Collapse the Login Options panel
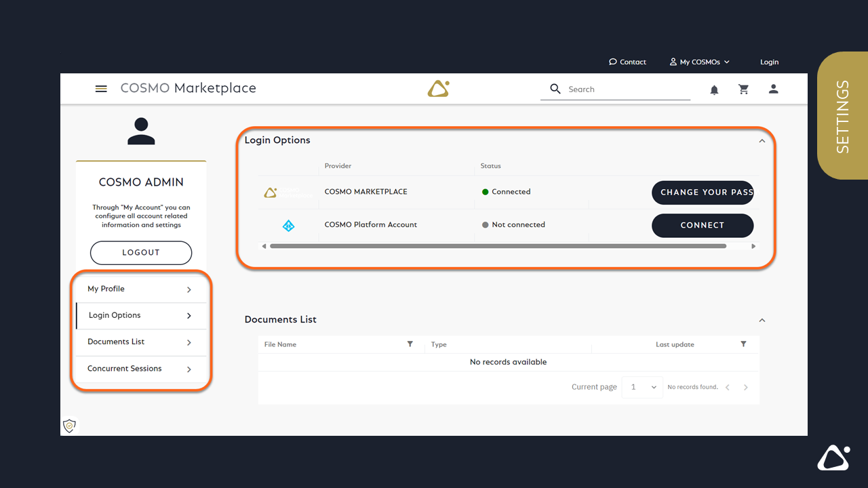 pos(762,141)
